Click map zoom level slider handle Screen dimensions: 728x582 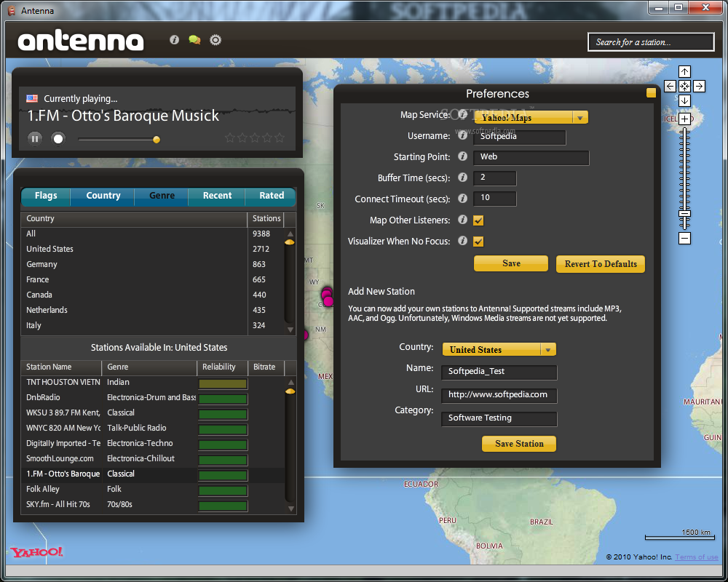pos(684,214)
